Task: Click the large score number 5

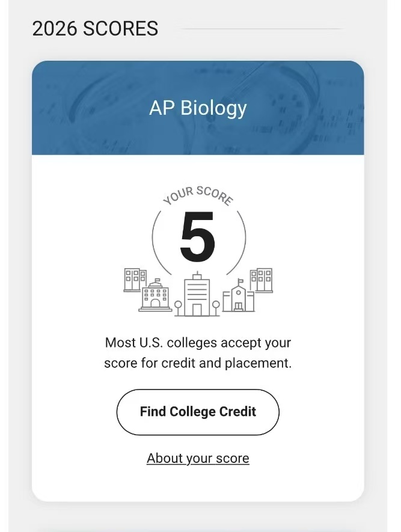Action: 197,236
